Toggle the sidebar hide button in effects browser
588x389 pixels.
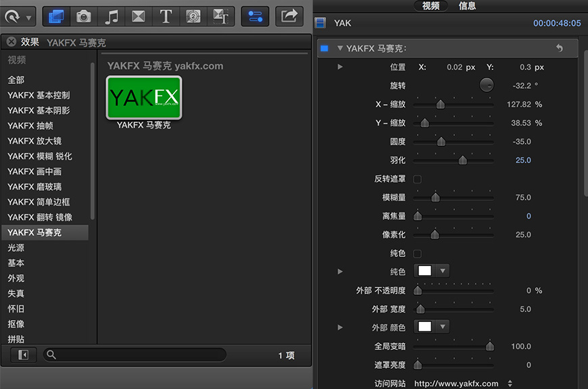[23, 354]
